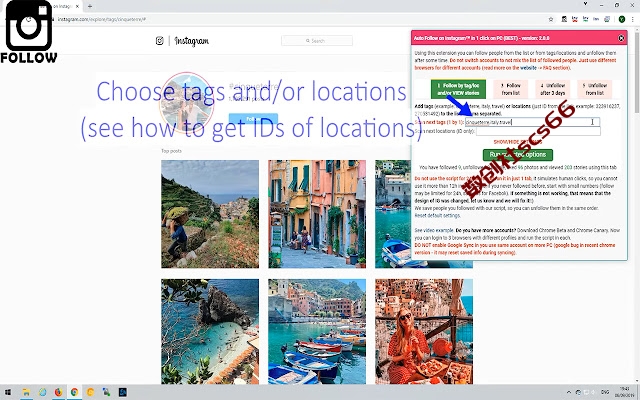Image resolution: width=640 pixels, height=400 pixels.
Task: Launch Firefox from the taskbar
Action: click(58, 392)
